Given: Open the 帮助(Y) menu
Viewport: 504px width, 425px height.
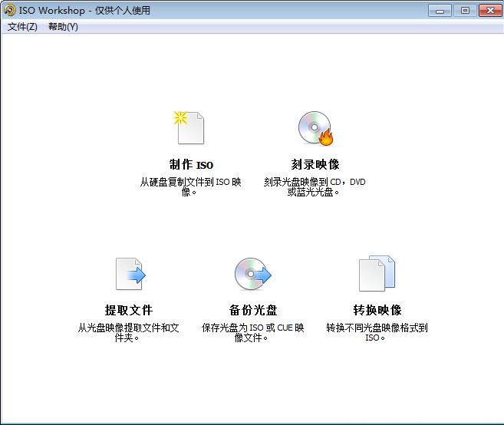Looking at the screenshot, I should [63, 27].
